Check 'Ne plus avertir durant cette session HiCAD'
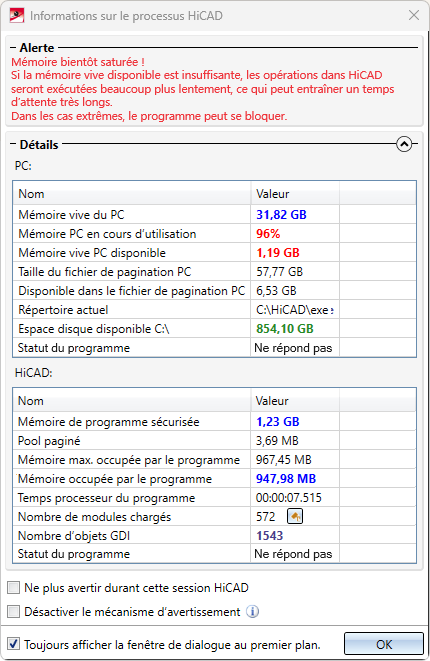The width and height of the screenshot is (430, 661). click(x=13, y=588)
